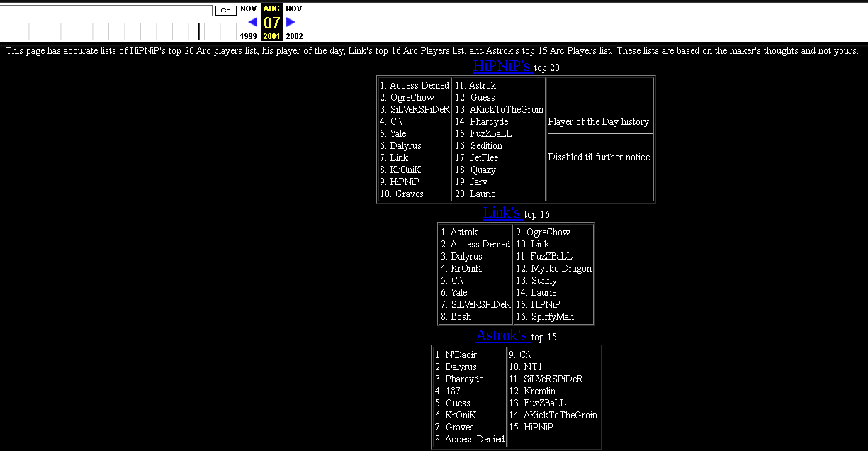Jump to the 1999 year label

[x=248, y=36]
